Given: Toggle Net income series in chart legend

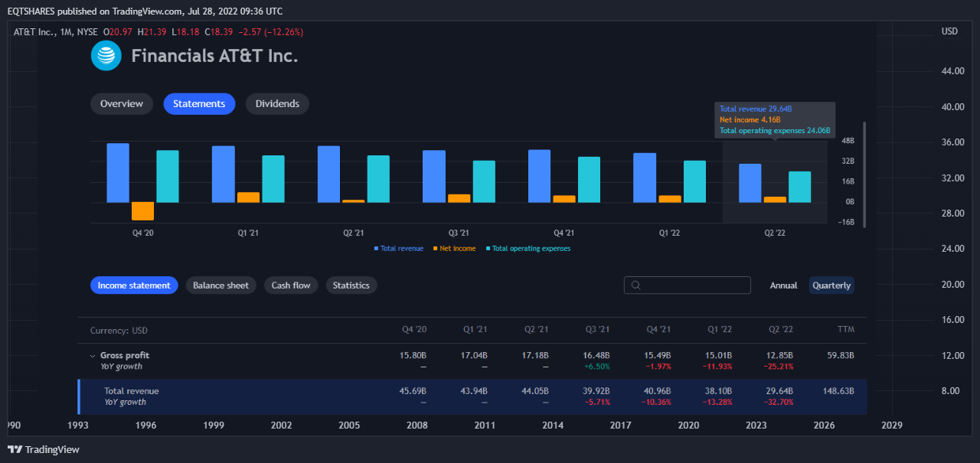Looking at the screenshot, I should (454, 249).
